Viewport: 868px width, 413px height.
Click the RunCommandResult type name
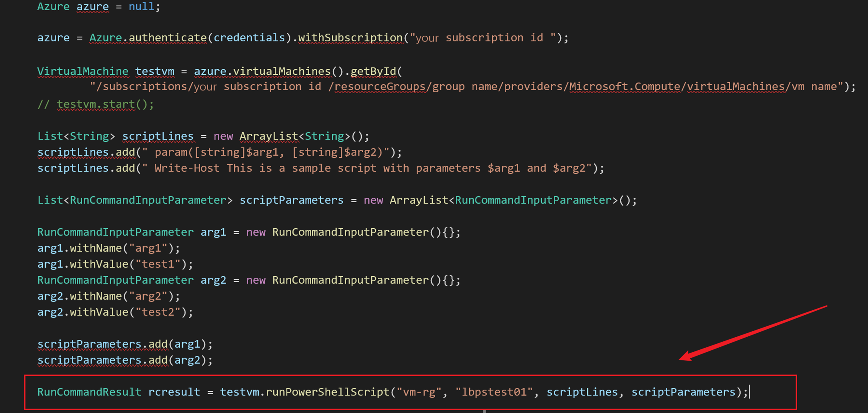(89, 392)
